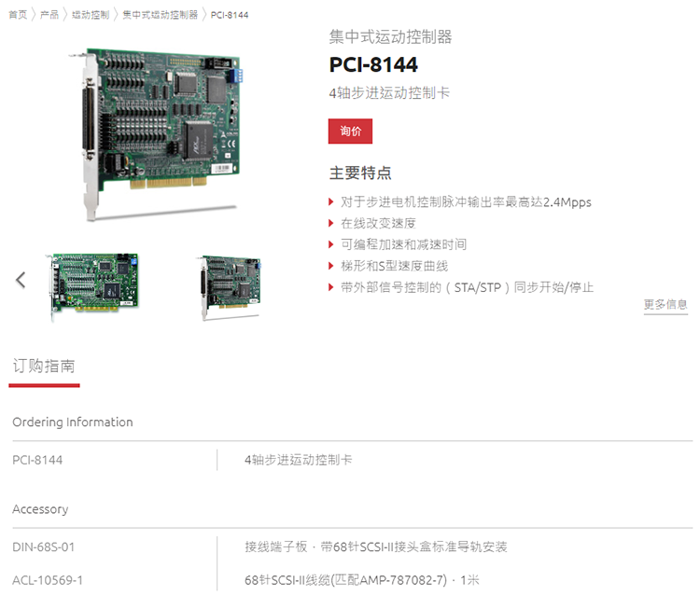Click the DIN-68S-01 accessory entry
This screenshot has width=700, height=609.
(43, 547)
